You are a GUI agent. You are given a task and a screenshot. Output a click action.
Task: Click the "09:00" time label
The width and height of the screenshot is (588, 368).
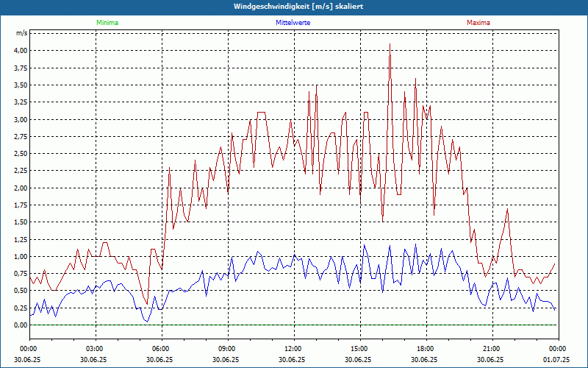[226, 349]
